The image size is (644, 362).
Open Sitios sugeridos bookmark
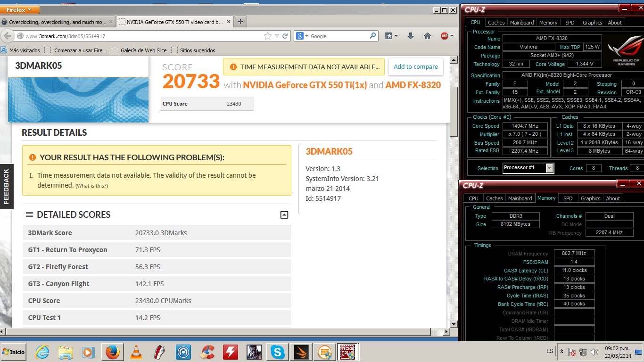click(193, 50)
